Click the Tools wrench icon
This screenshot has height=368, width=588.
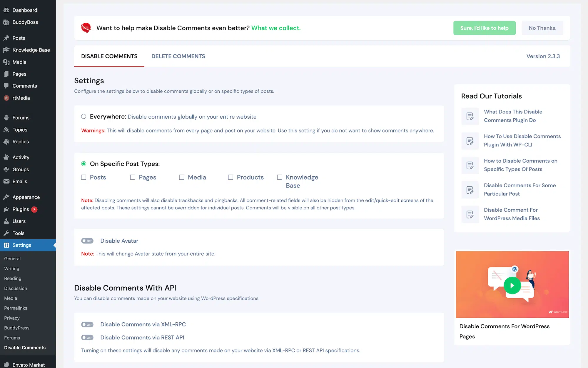(x=6, y=233)
